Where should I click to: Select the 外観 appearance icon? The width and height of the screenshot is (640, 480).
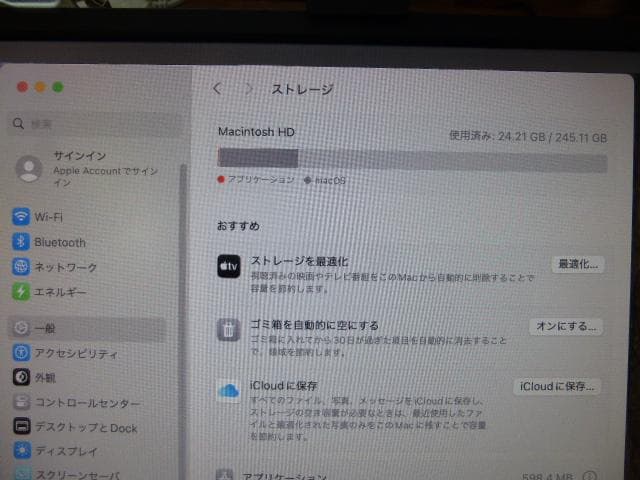click(x=21, y=377)
